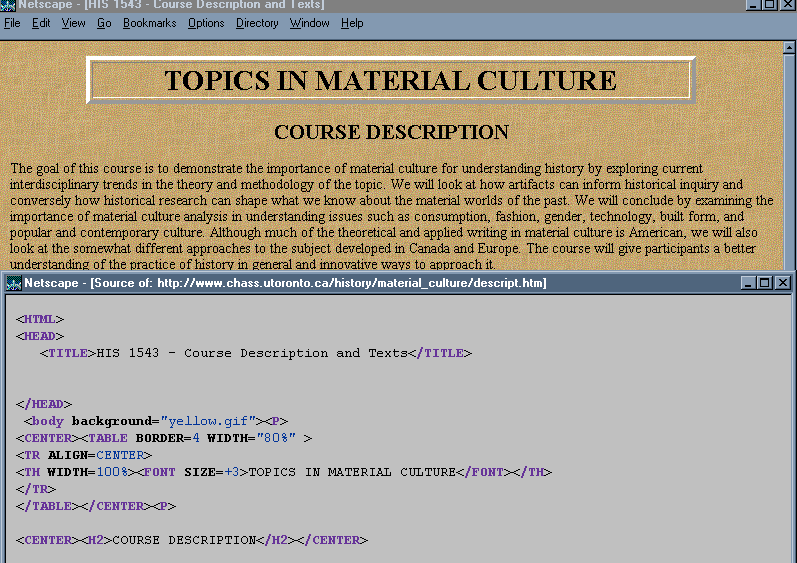Image resolution: width=797 pixels, height=563 pixels.
Task: Open the Go menu
Action: (104, 23)
